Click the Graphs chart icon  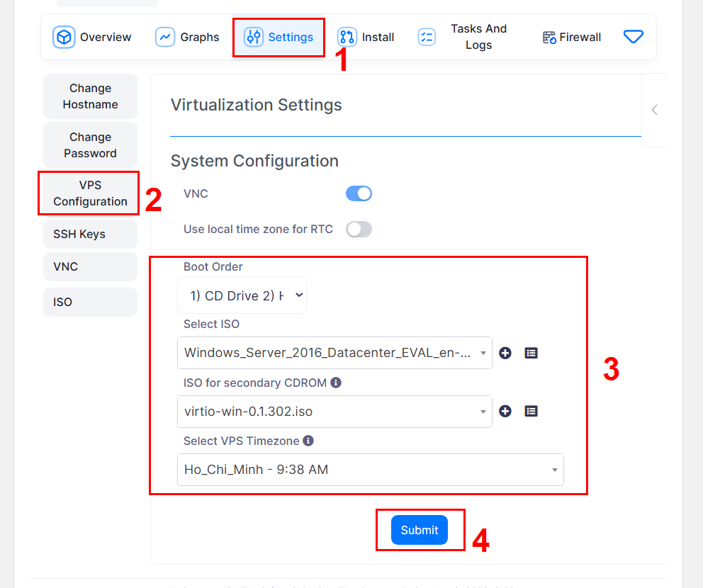165,37
